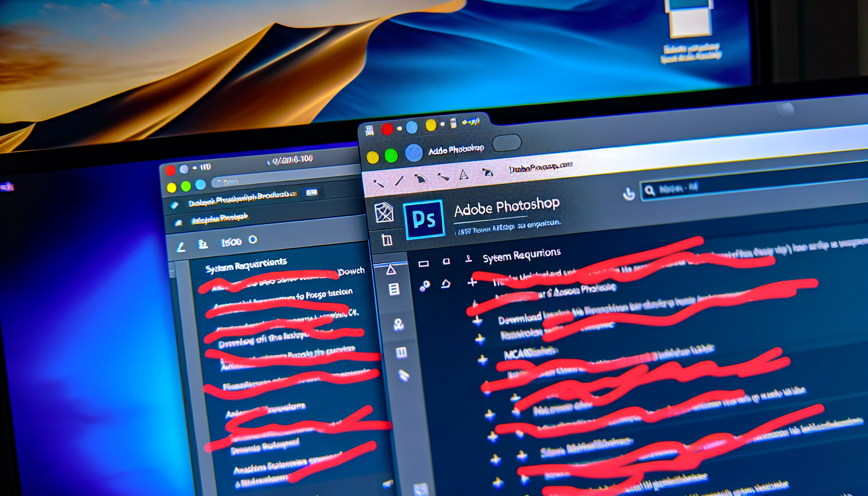Click the white plus next to the polygon icon

coord(472,282)
